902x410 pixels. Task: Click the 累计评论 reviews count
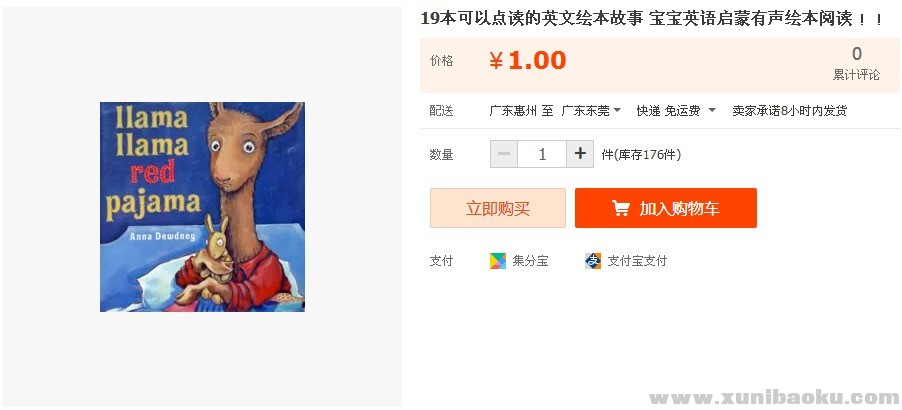[x=857, y=63]
